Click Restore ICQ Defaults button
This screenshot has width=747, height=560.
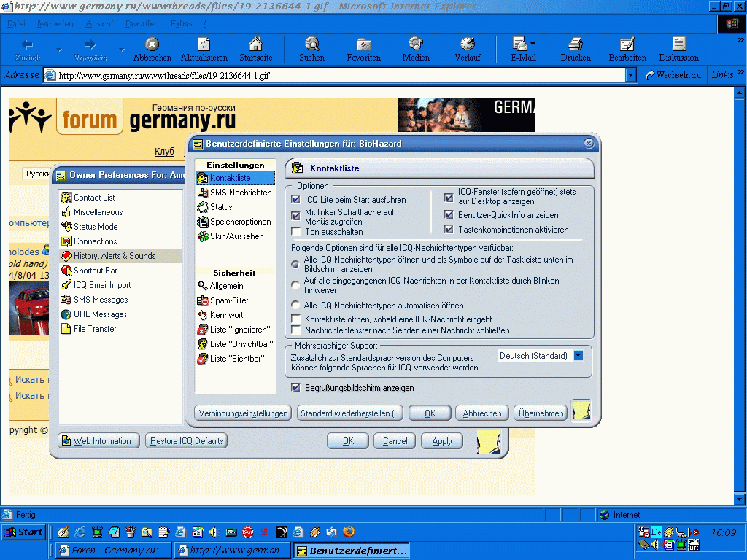click(187, 441)
